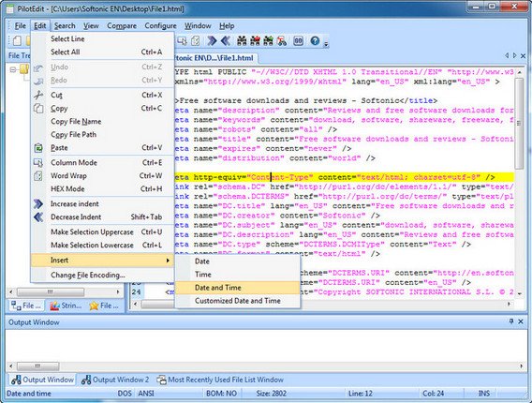Viewport: 532px width, 403px height.
Task: Select Date and Time submenu item
Action: [x=238, y=288]
